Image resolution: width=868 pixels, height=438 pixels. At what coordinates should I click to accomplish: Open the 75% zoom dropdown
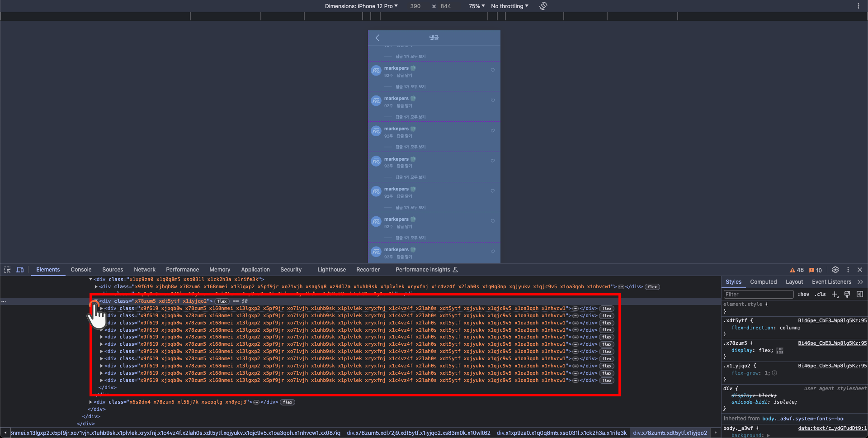tap(476, 6)
